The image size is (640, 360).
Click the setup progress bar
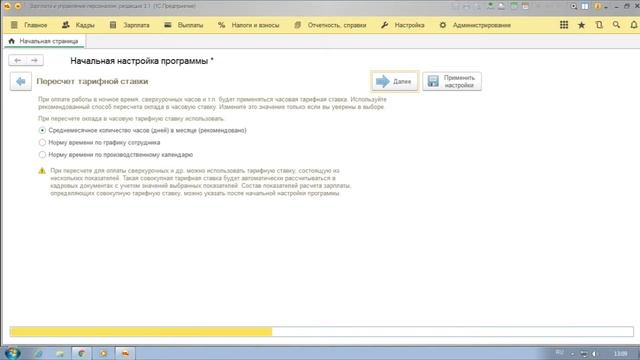pyautogui.click(x=322, y=331)
